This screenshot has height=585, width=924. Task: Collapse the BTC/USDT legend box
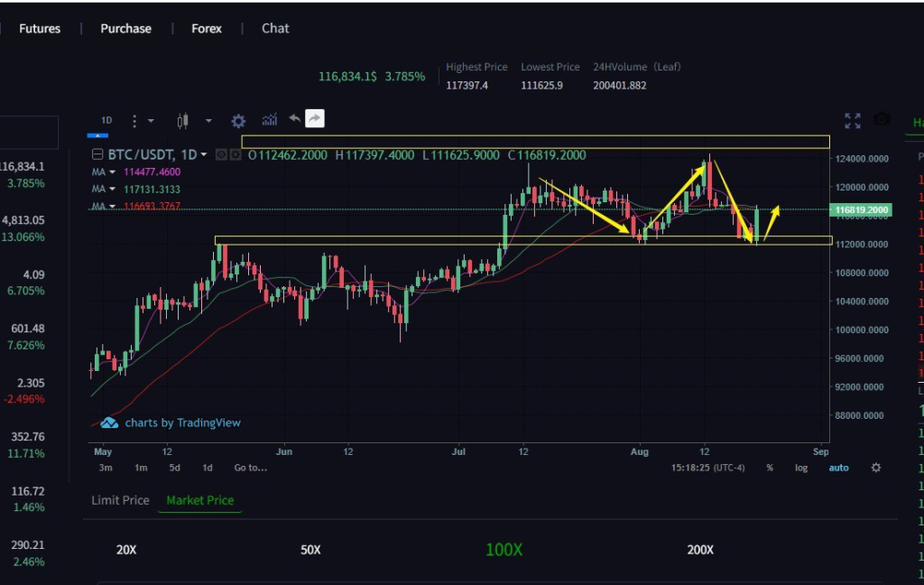[99, 154]
